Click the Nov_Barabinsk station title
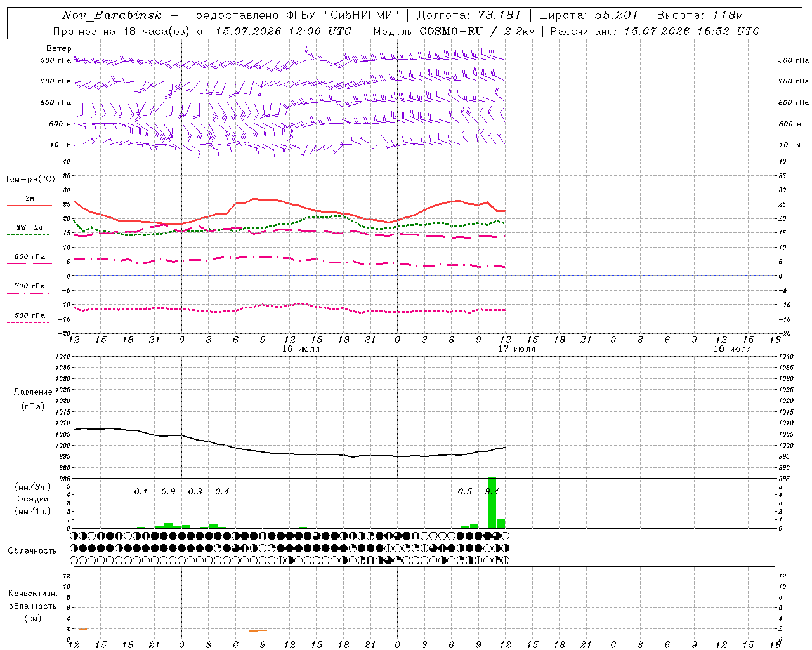 click(112, 15)
